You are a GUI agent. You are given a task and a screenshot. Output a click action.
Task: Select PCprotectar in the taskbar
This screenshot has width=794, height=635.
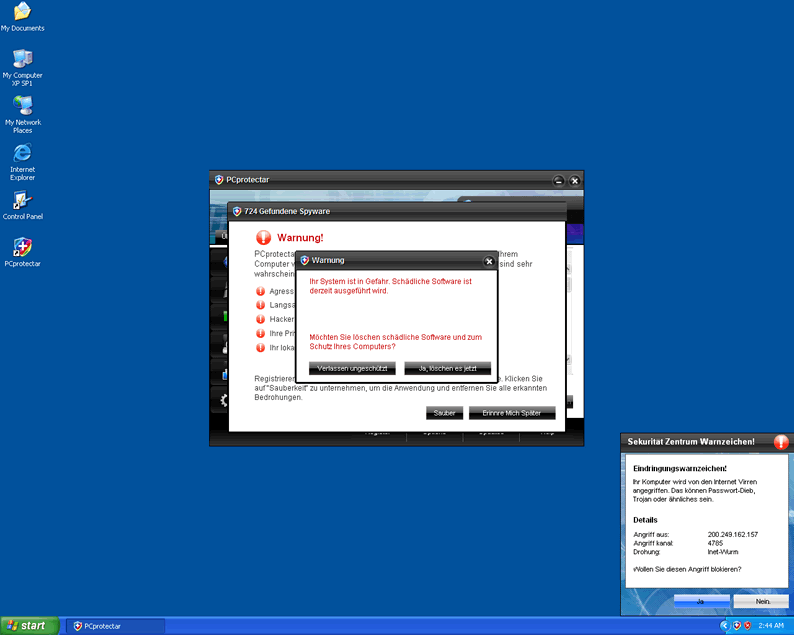115,625
